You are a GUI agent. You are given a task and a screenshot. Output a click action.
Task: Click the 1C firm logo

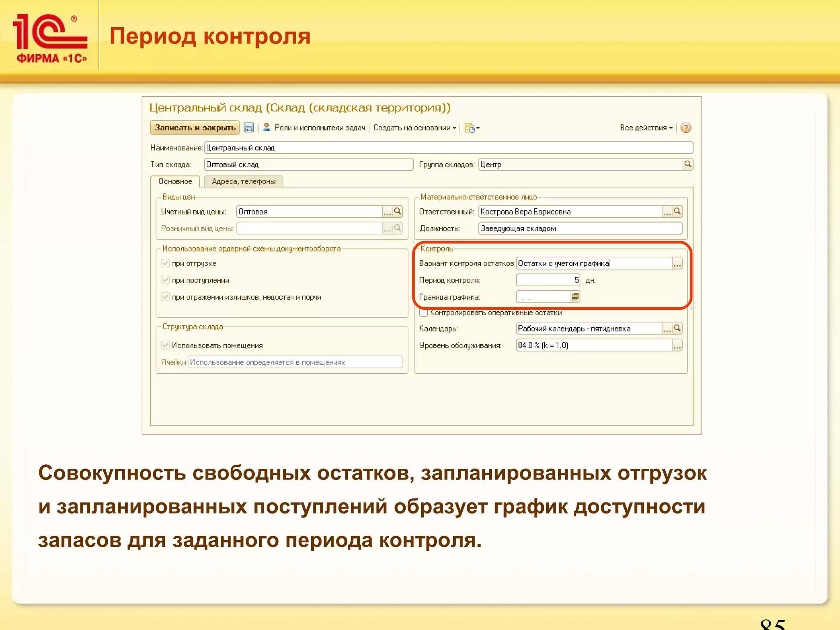click(51, 38)
